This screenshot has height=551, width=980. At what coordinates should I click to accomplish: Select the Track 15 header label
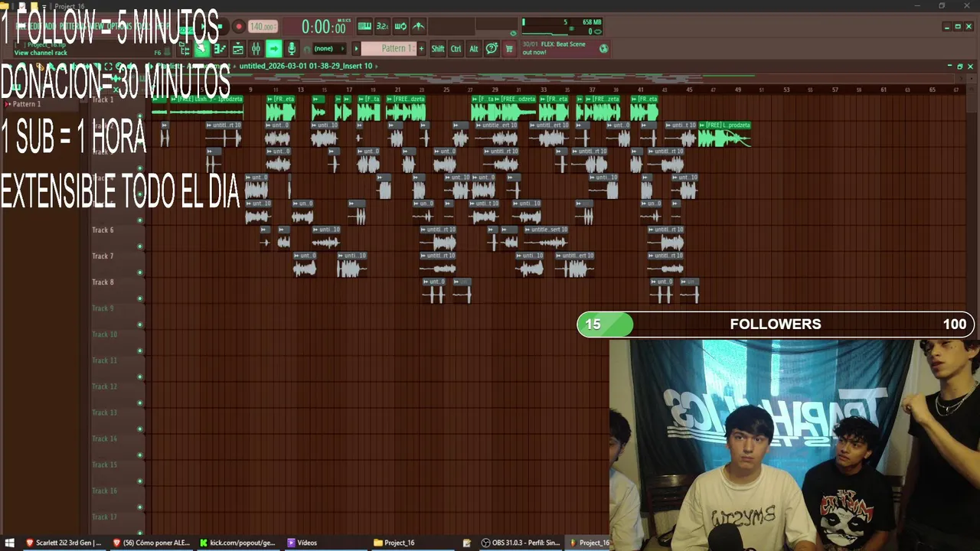(104, 465)
